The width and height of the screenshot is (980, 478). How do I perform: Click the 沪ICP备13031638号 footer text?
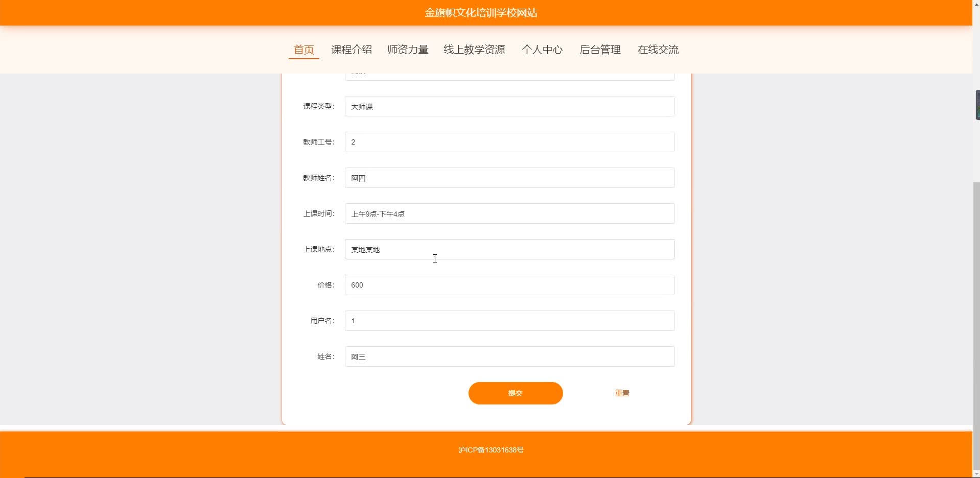pyautogui.click(x=491, y=450)
